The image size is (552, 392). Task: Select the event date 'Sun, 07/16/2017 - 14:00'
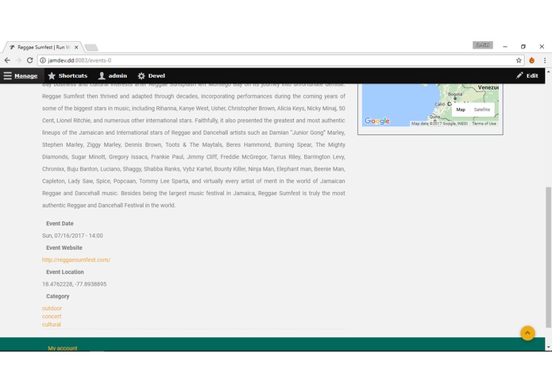click(x=72, y=236)
